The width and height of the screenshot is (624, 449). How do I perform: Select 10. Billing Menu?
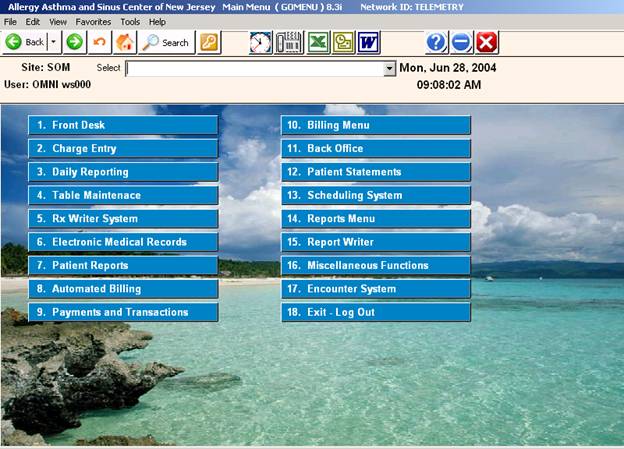(375, 125)
